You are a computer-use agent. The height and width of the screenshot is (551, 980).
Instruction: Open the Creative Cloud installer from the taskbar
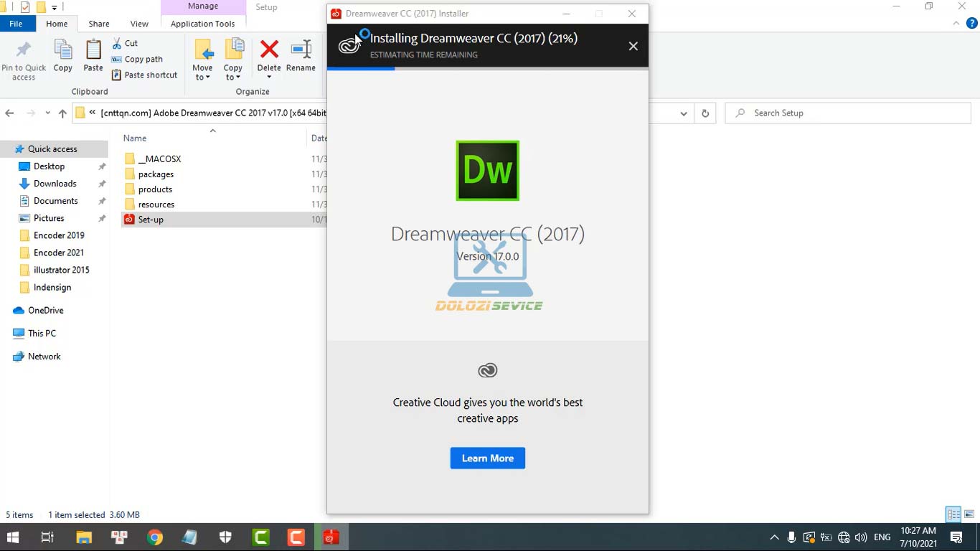click(x=331, y=536)
